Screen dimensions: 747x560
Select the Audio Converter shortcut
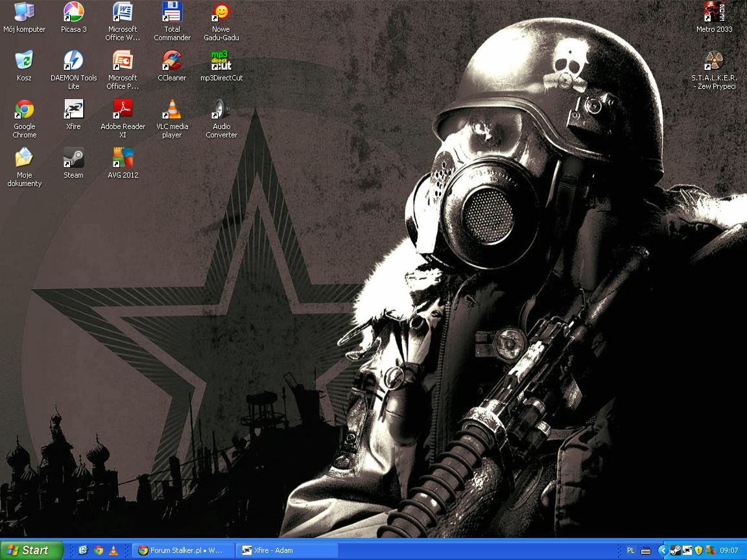(221, 119)
